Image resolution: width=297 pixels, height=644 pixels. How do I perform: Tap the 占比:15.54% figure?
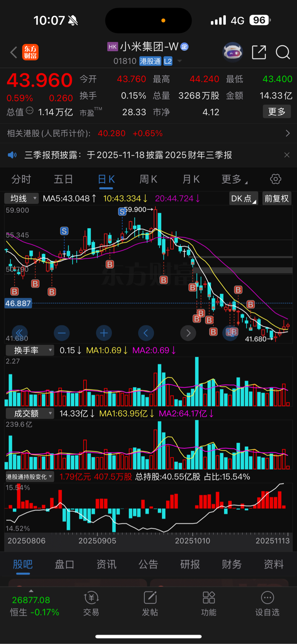tap(227, 477)
